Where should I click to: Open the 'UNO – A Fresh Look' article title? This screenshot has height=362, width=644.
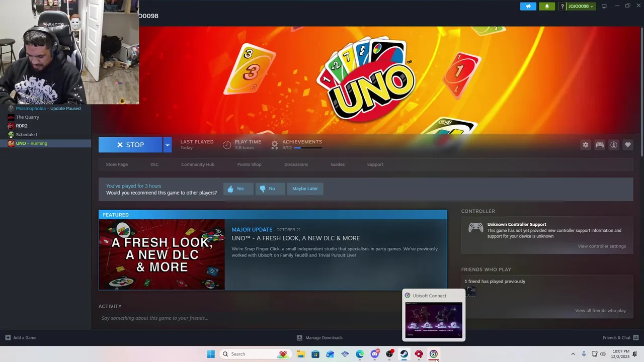[296, 238]
